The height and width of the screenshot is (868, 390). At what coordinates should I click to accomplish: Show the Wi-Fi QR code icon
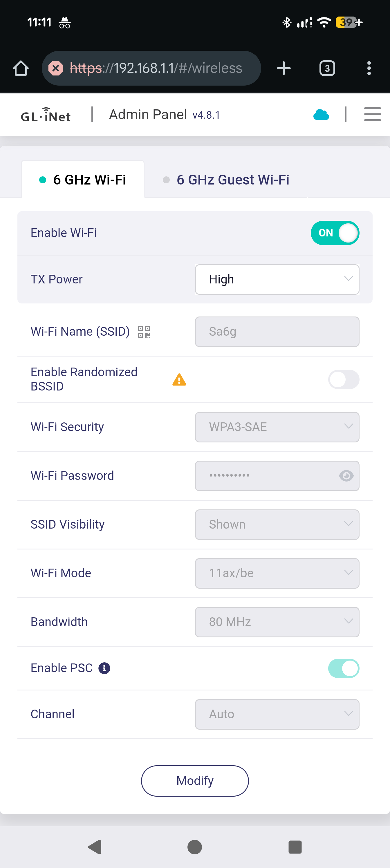pos(144,332)
